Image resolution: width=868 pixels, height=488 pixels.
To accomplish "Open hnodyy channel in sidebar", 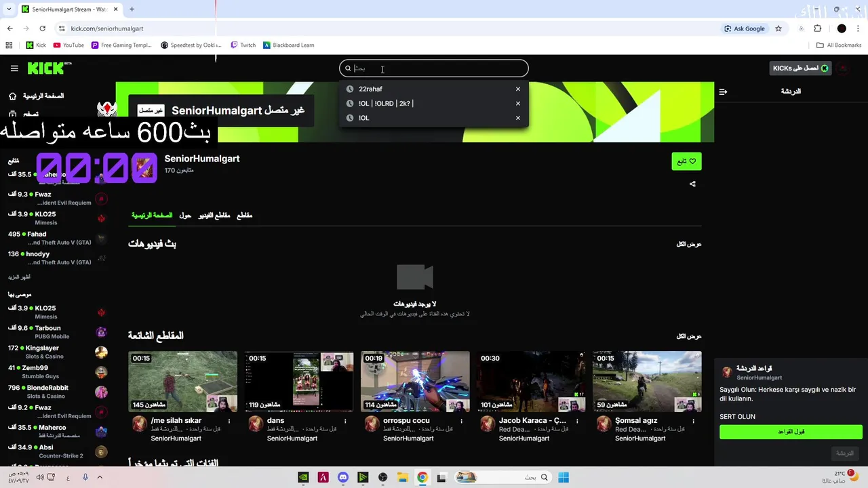I will (57, 258).
